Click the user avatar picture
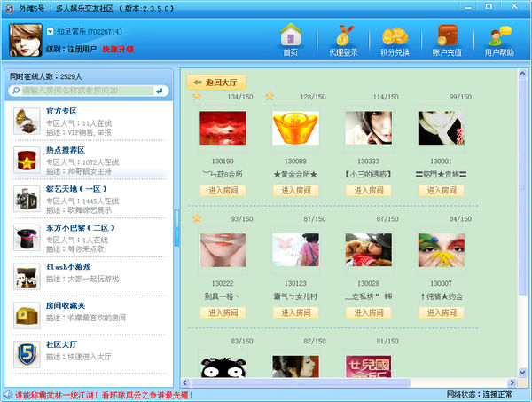Screen dimensions: 532x402 tap(26, 40)
